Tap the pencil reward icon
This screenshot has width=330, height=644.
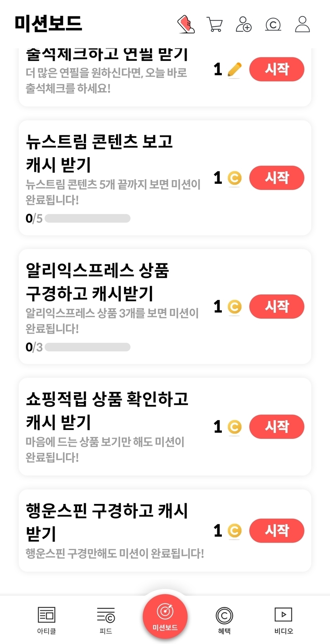pos(235,70)
